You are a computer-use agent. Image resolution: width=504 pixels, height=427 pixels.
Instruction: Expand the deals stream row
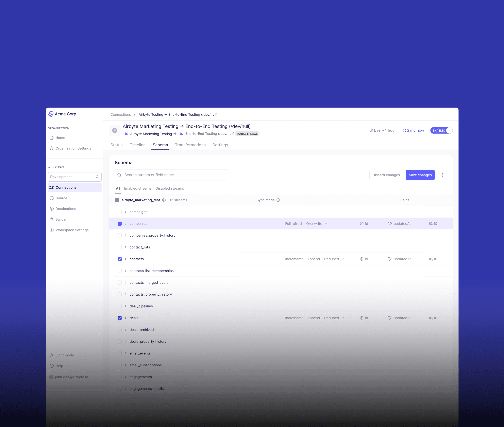(x=125, y=318)
